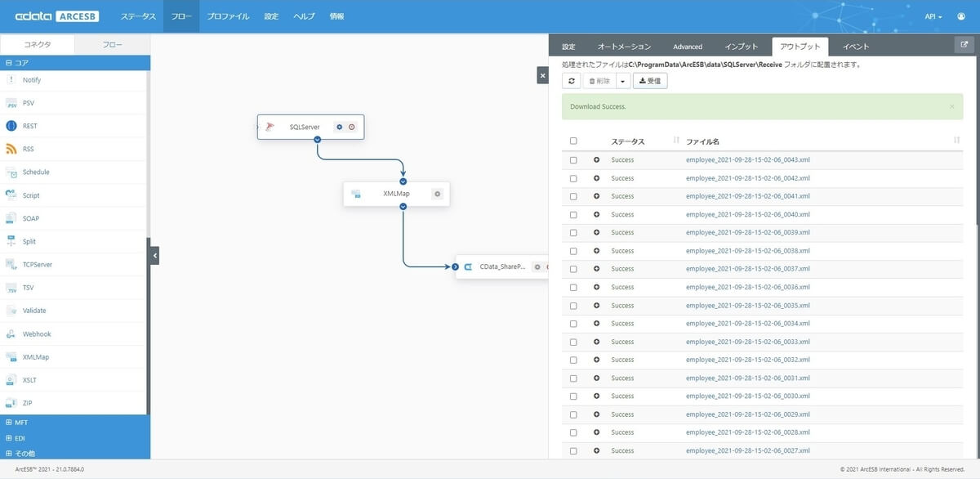Check the box for employee_..._0043.xml
This screenshot has width=980, height=479.
click(573, 160)
